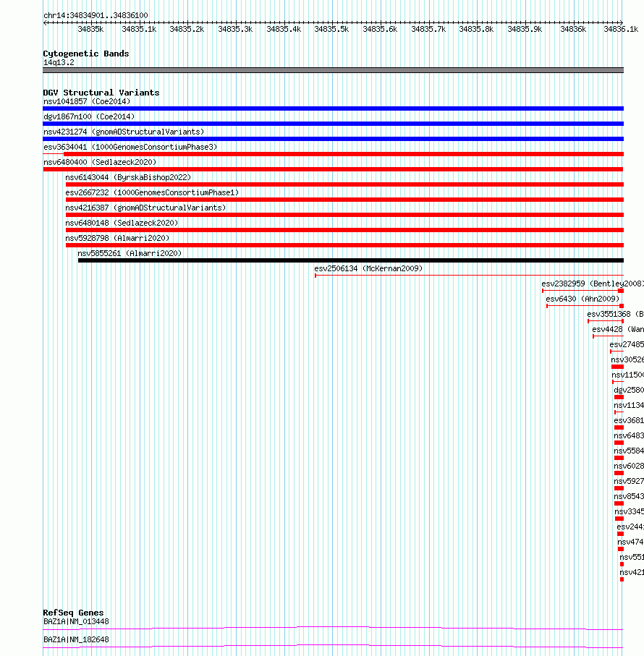644x656 pixels.
Task: Click the black bar for nsv5855261 (Almarri2020)
Action: pyautogui.click(x=351, y=260)
